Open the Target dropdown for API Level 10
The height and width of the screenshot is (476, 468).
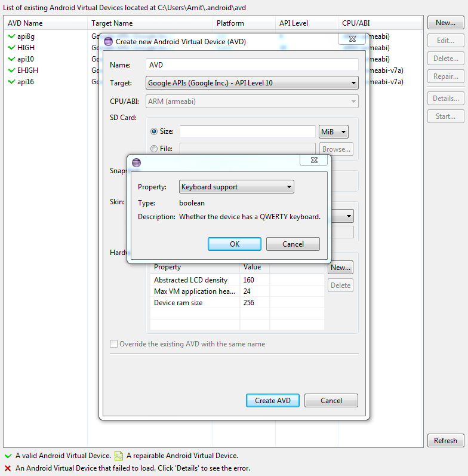pos(252,83)
